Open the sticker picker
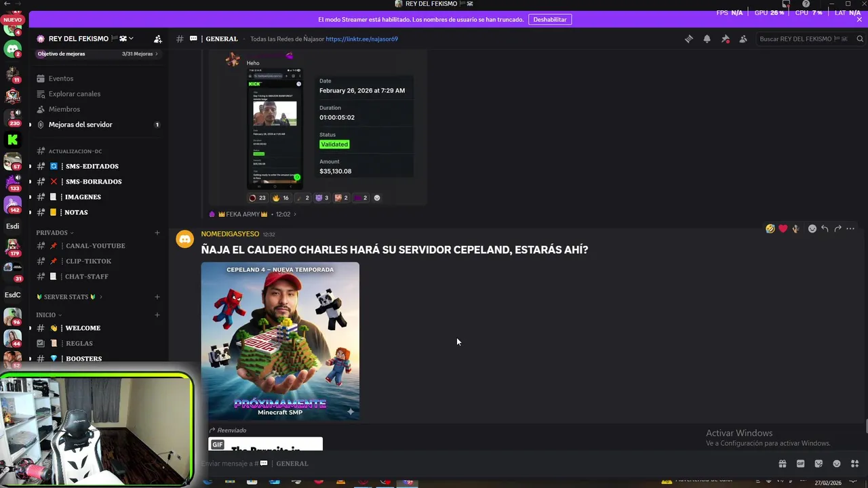 (x=818, y=464)
